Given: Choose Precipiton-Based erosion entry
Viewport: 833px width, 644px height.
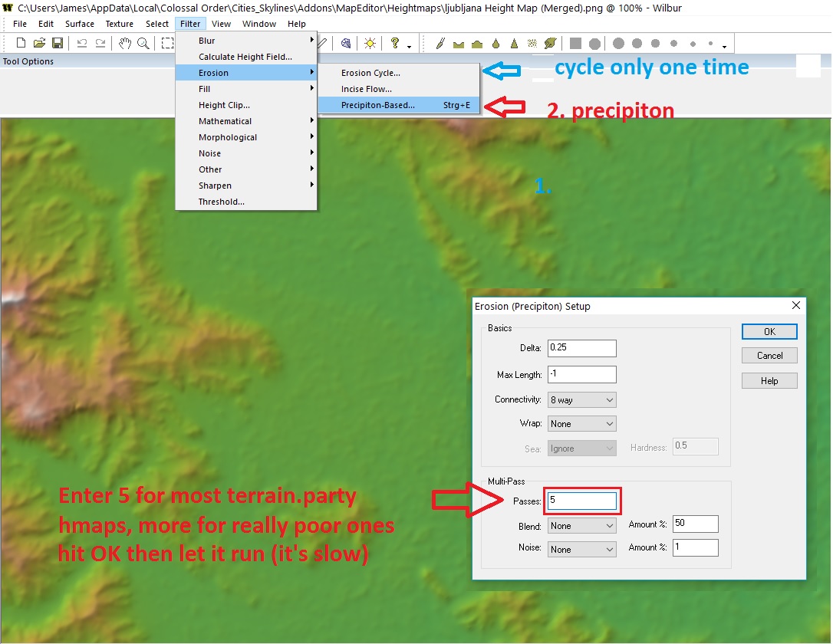Looking at the screenshot, I should [x=398, y=105].
